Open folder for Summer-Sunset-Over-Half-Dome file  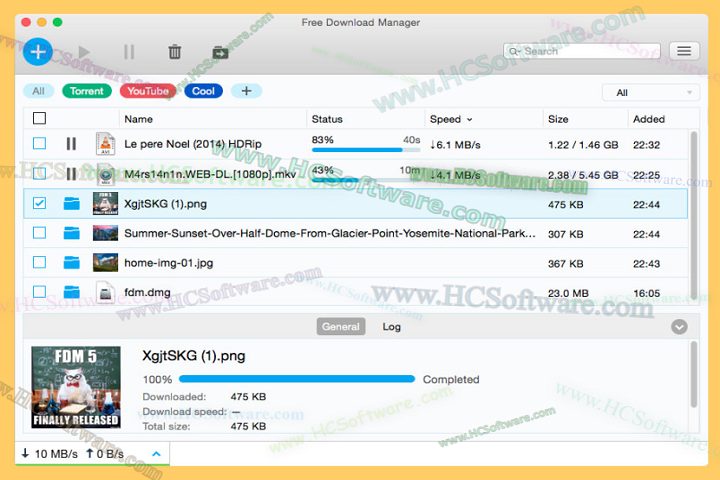71,233
